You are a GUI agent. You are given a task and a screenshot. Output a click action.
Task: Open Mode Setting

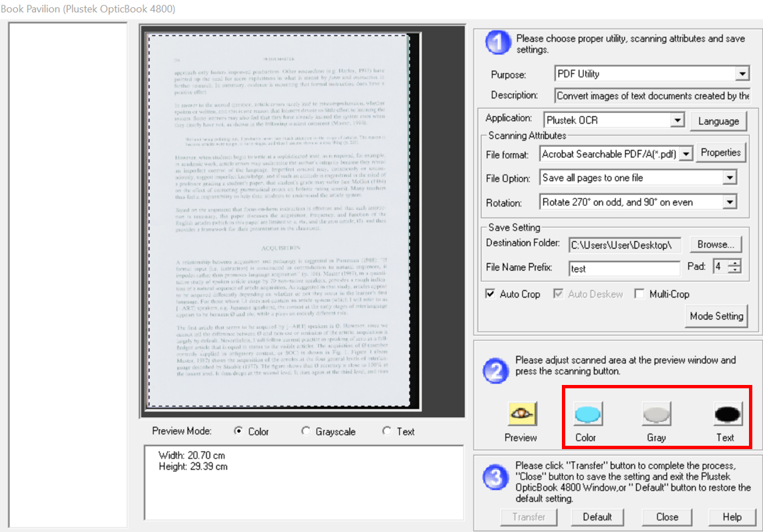[716, 316]
